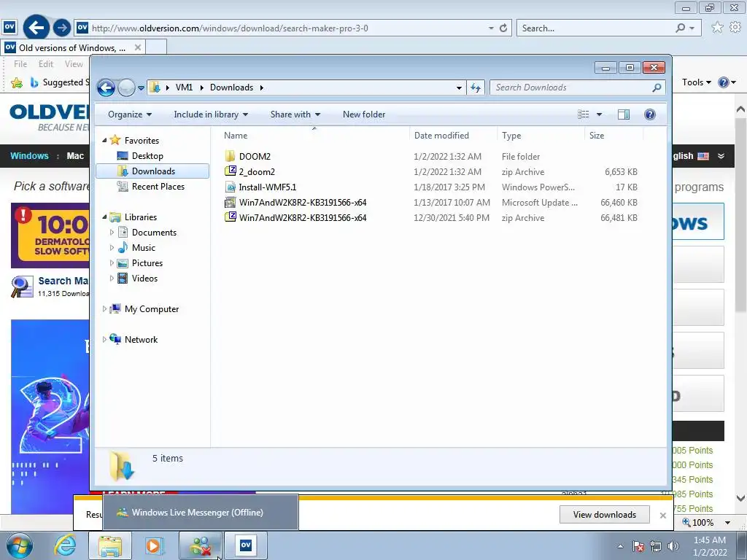Open Recent Places
The width and height of the screenshot is (747, 560).
[158, 187]
